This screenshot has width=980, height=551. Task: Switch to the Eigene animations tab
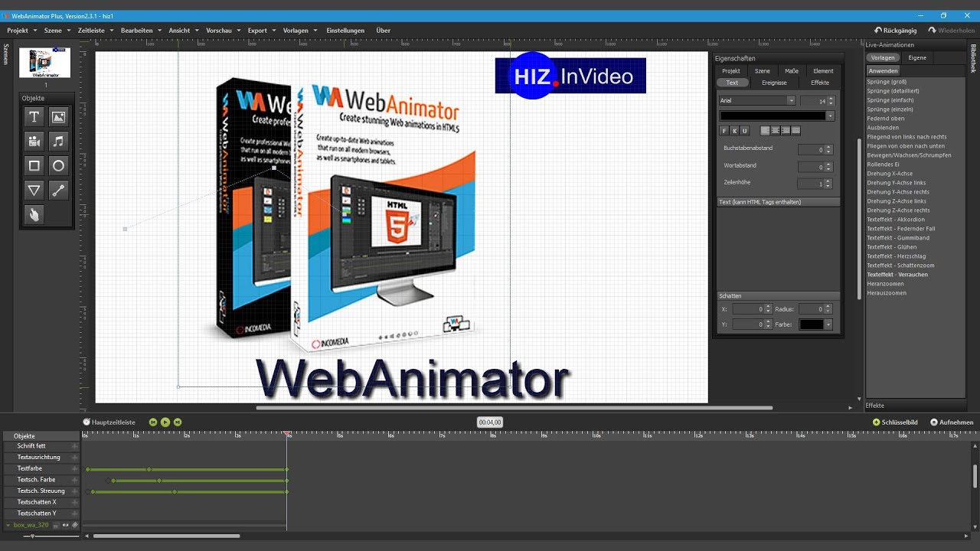tap(917, 57)
